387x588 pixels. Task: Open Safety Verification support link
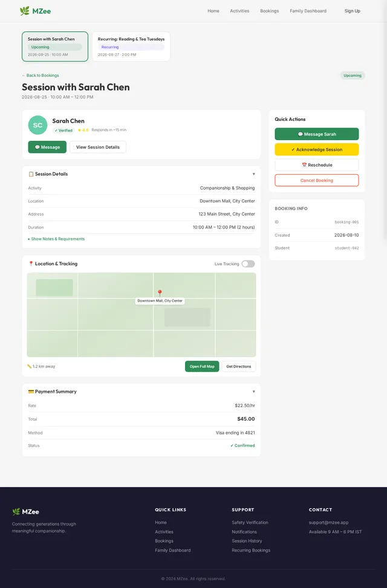click(x=250, y=522)
